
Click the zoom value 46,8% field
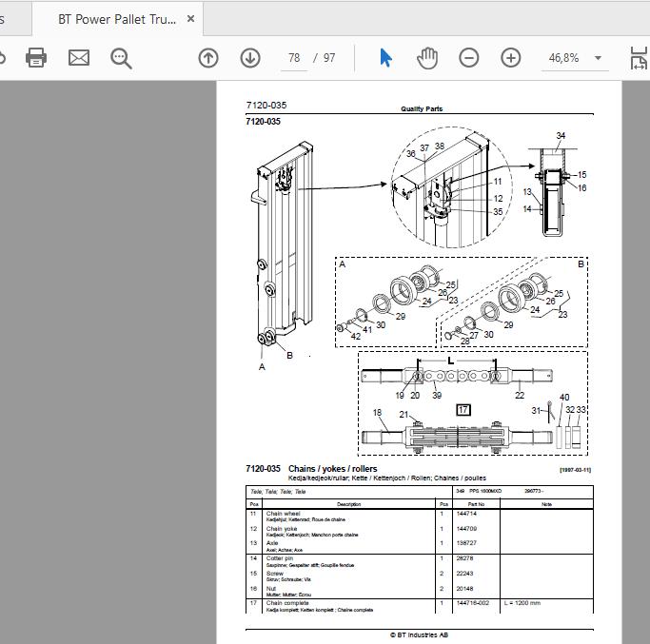tap(563, 58)
